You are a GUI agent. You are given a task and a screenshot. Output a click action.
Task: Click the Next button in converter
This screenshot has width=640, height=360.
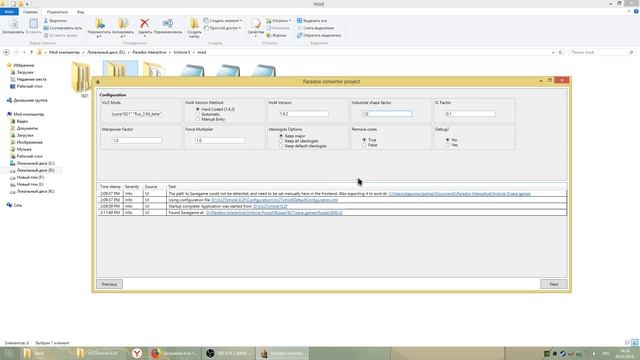coord(553,284)
